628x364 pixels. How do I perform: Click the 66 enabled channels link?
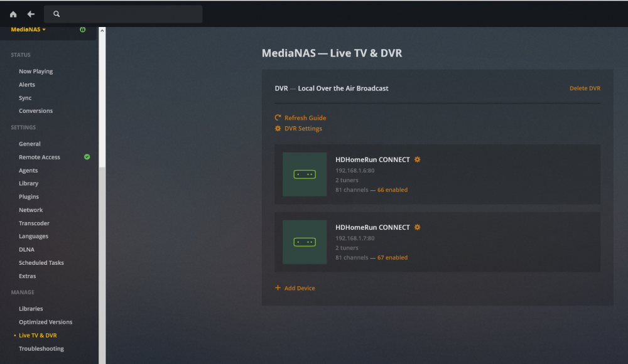pos(392,190)
